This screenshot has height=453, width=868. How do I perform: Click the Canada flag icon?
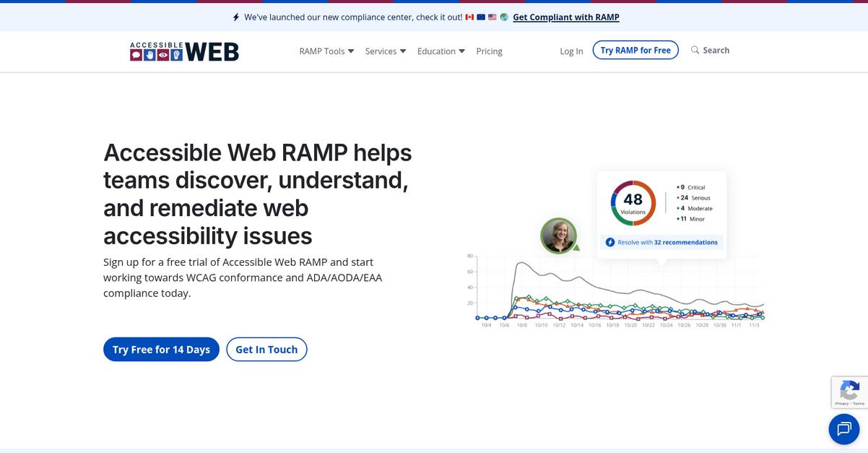pyautogui.click(x=469, y=17)
